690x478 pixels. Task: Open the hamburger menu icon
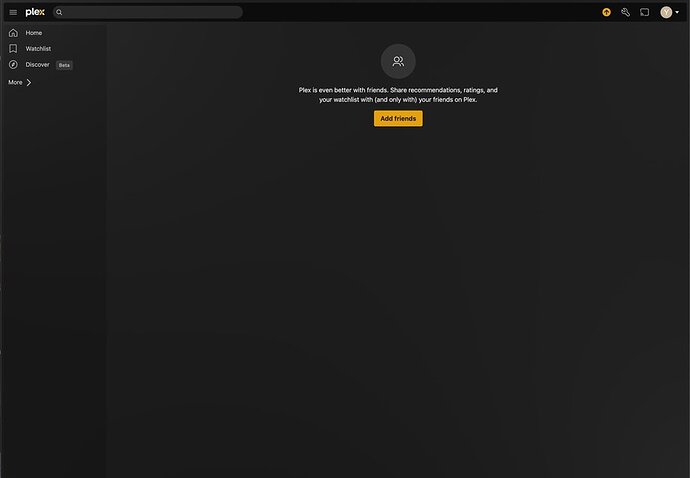(13, 12)
